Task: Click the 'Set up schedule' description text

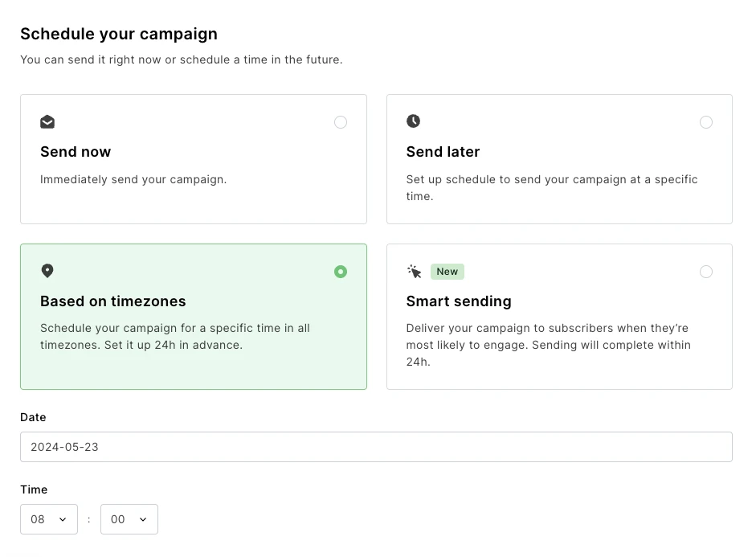Action: pos(551,179)
